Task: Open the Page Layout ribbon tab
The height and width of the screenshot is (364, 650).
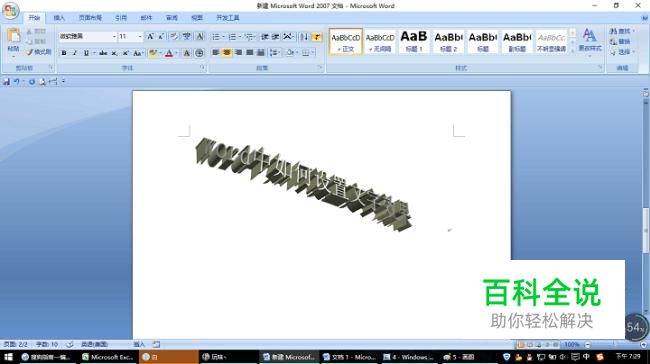Action: click(90, 18)
